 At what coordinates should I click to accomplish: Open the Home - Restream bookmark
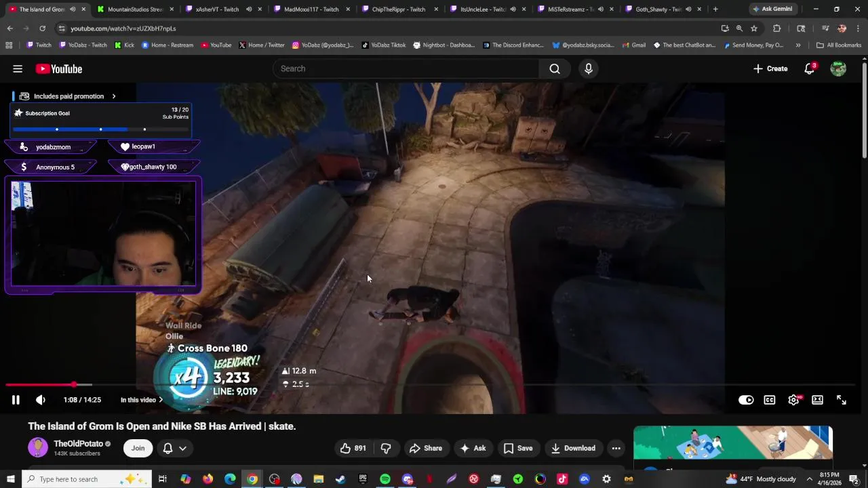coord(167,45)
